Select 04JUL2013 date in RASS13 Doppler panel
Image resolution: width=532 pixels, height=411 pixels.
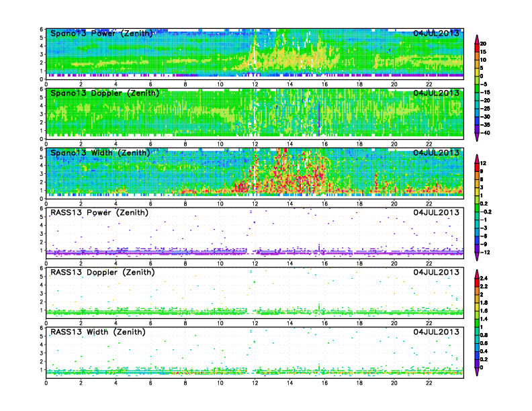436,272
